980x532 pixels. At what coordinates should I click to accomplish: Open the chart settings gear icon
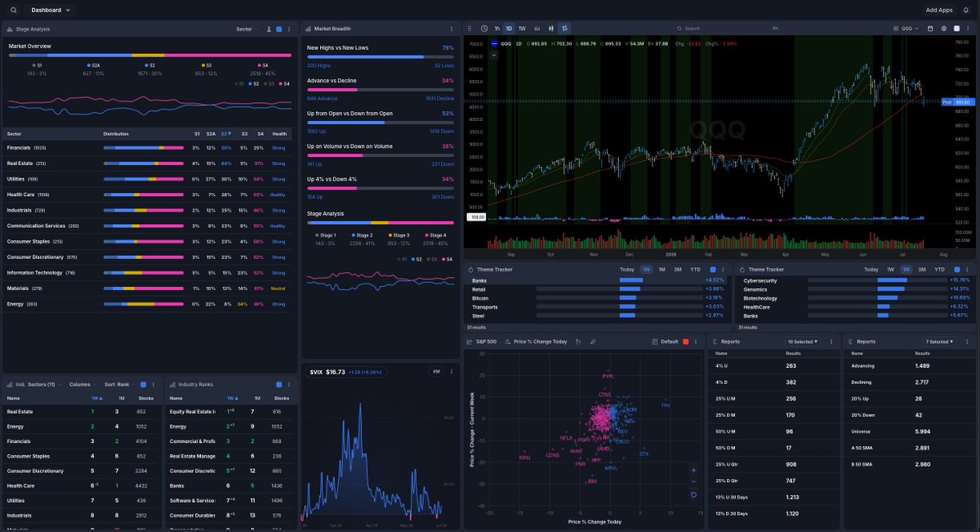pyautogui.click(x=942, y=28)
